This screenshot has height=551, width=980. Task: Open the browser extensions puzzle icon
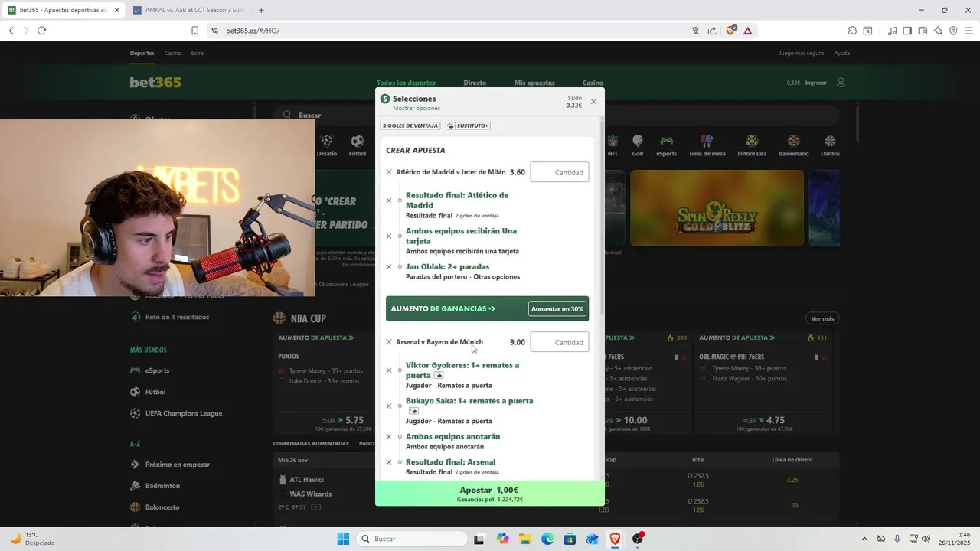tap(852, 31)
